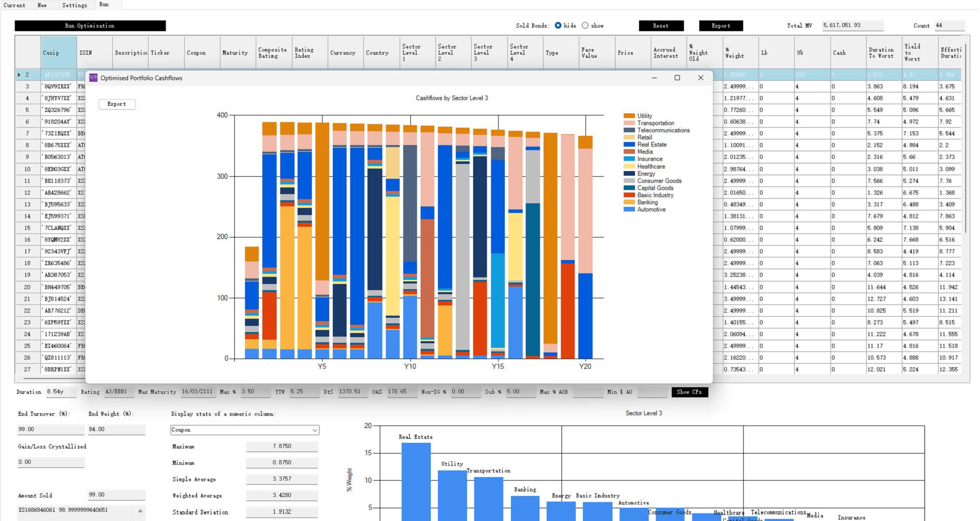Viewport: 980px width, 521px height.
Task: Select the show Sold Bonds radio button
Action: click(x=585, y=26)
